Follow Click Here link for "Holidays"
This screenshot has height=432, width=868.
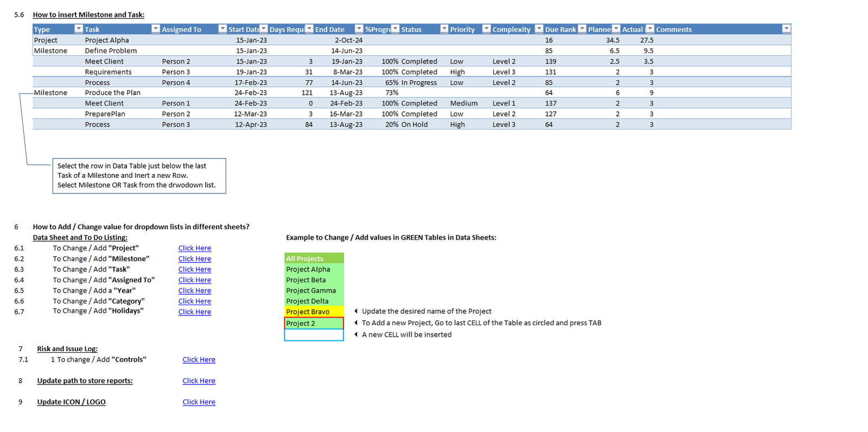tap(195, 312)
